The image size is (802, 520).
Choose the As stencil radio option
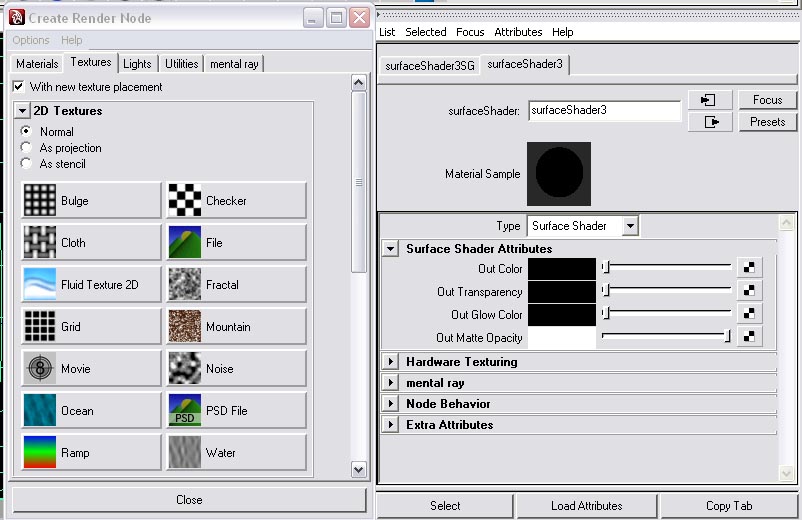[x=26, y=164]
